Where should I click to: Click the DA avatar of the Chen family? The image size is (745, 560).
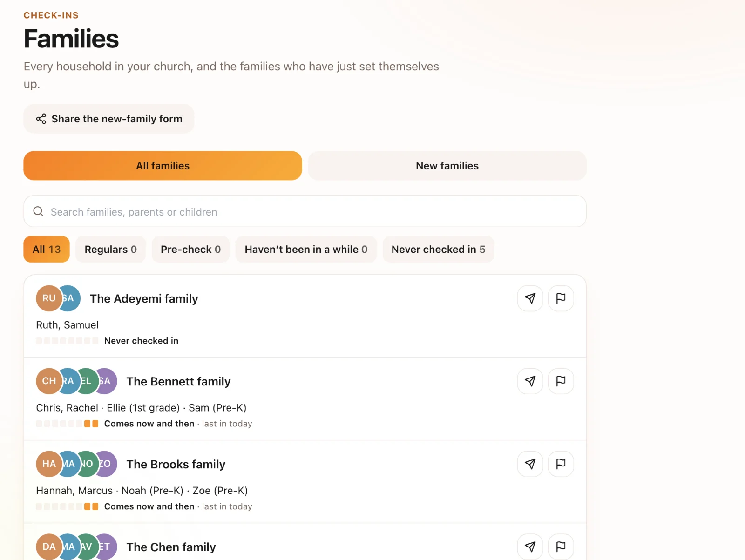[x=49, y=547]
